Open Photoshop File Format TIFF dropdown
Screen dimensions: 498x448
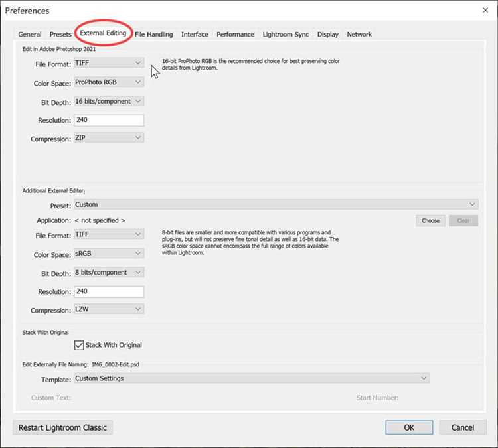(x=109, y=63)
